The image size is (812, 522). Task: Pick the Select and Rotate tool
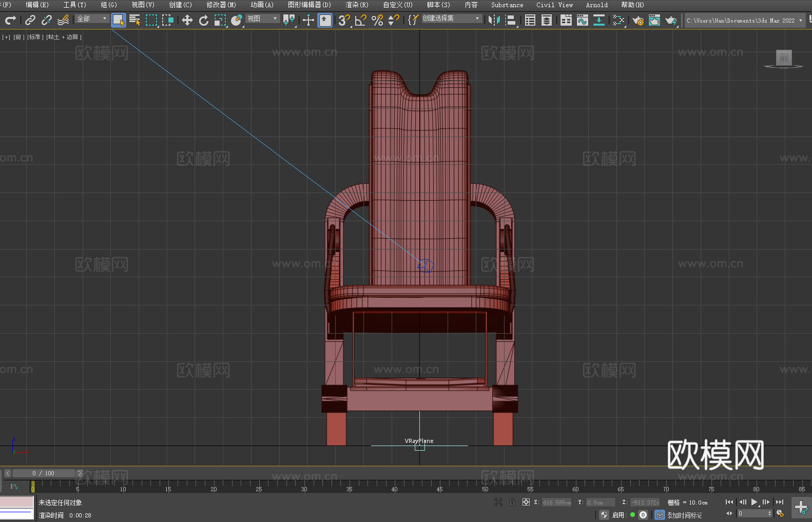(x=204, y=20)
